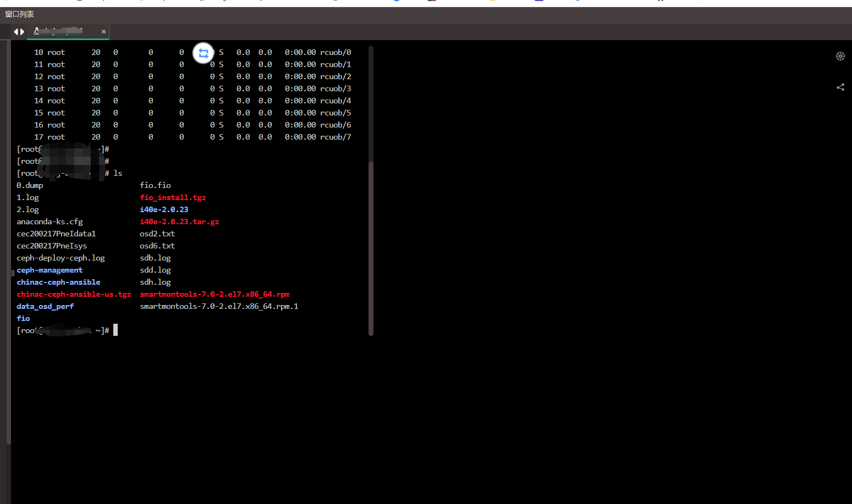852x504 pixels.
Task: Click the rcuob/4 process name
Action: coord(336,101)
